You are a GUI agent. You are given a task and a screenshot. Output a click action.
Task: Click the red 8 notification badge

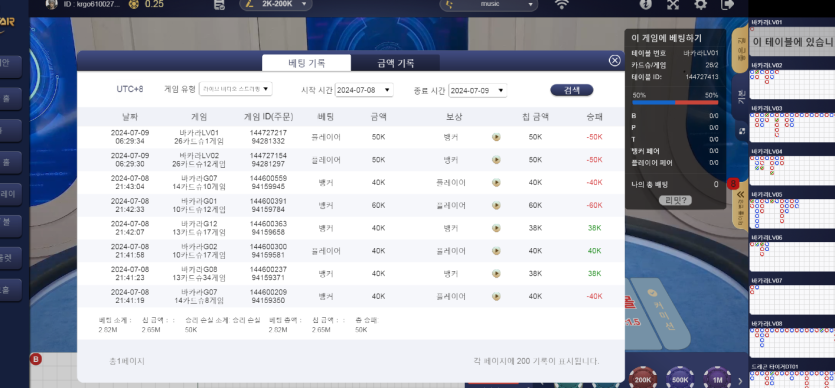(733, 184)
